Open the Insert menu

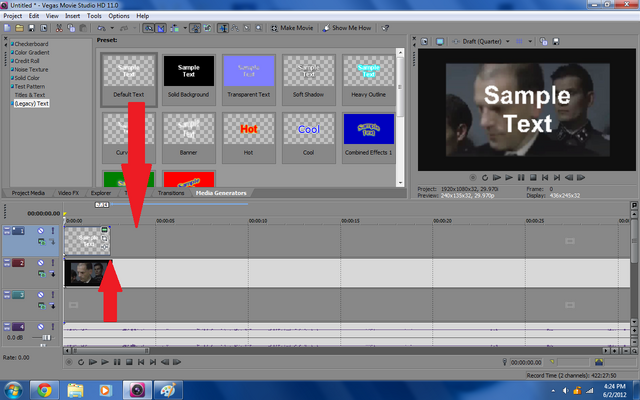coord(73,16)
